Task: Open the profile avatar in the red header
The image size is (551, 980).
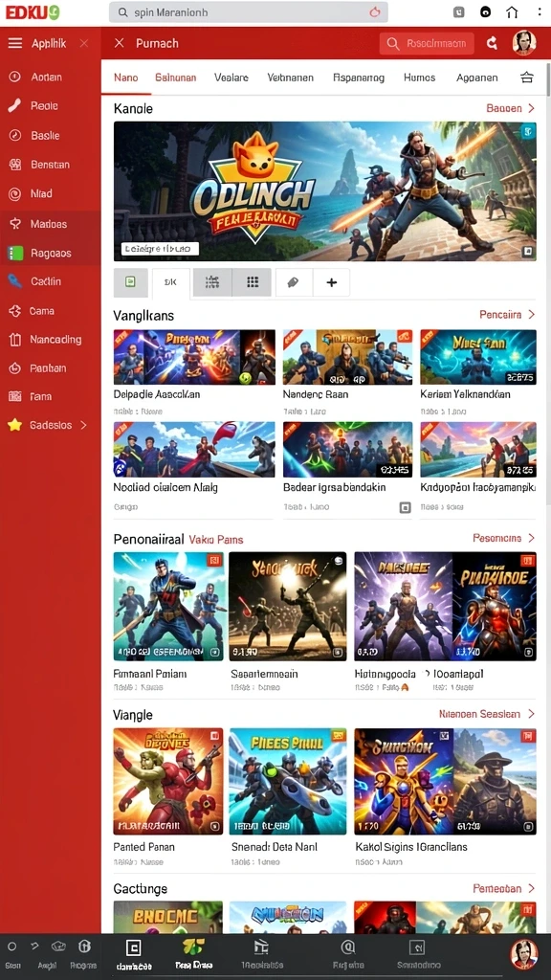Action: coord(524,42)
